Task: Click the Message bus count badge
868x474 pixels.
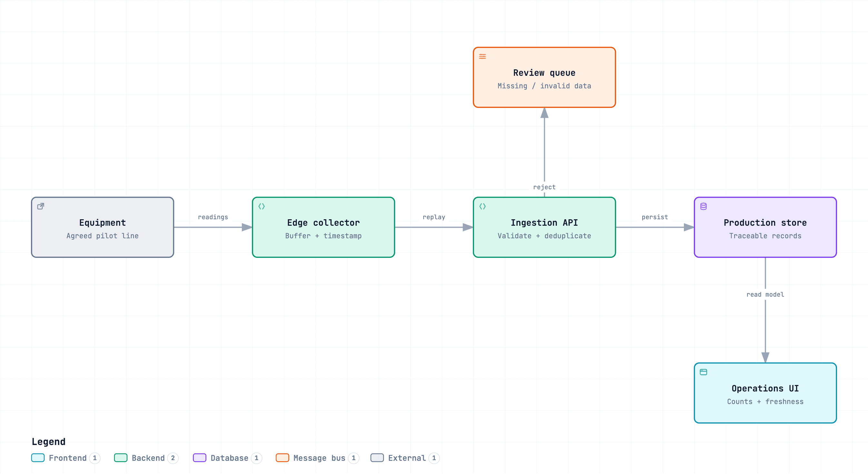Action: click(353, 458)
